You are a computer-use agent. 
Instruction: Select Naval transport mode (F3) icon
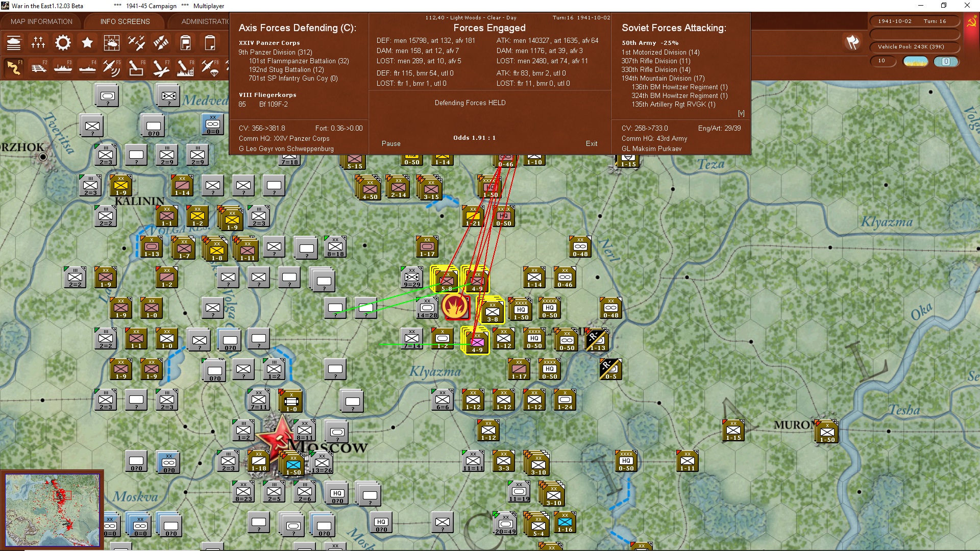tap(63, 67)
